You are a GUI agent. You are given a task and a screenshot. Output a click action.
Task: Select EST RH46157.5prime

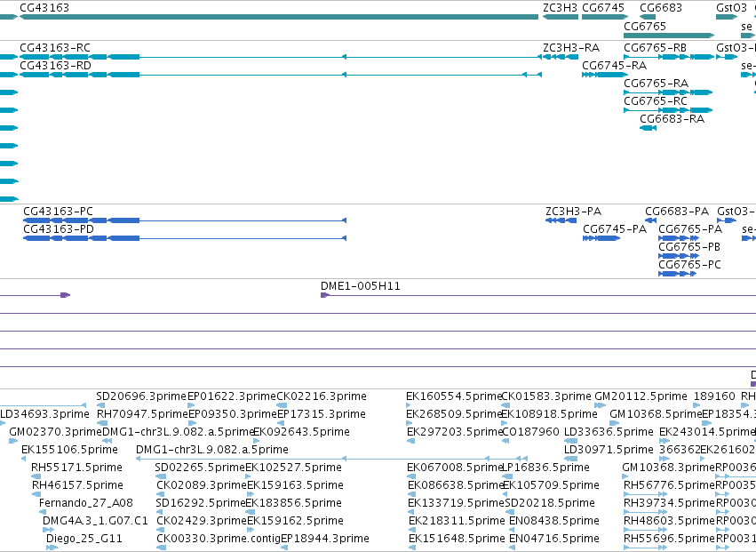(x=77, y=485)
